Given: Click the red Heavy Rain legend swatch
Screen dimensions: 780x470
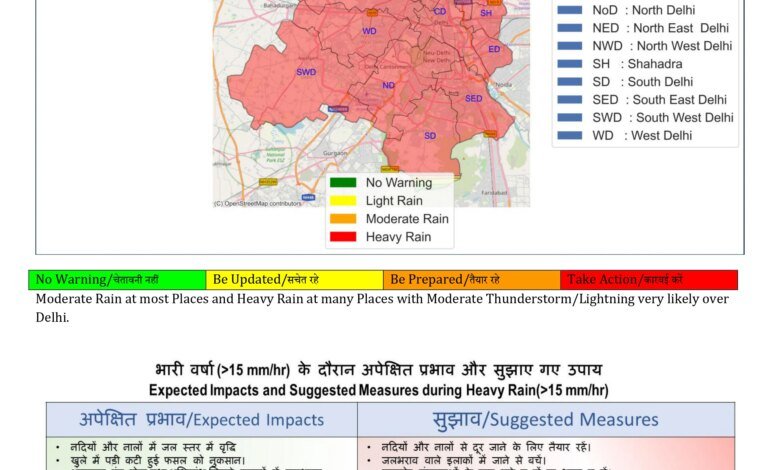Looking at the screenshot, I should click(343, 237).
